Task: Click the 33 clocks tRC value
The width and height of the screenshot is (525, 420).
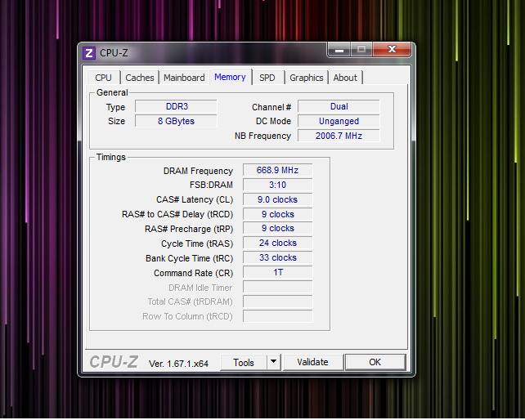Action: click(277, 257)
